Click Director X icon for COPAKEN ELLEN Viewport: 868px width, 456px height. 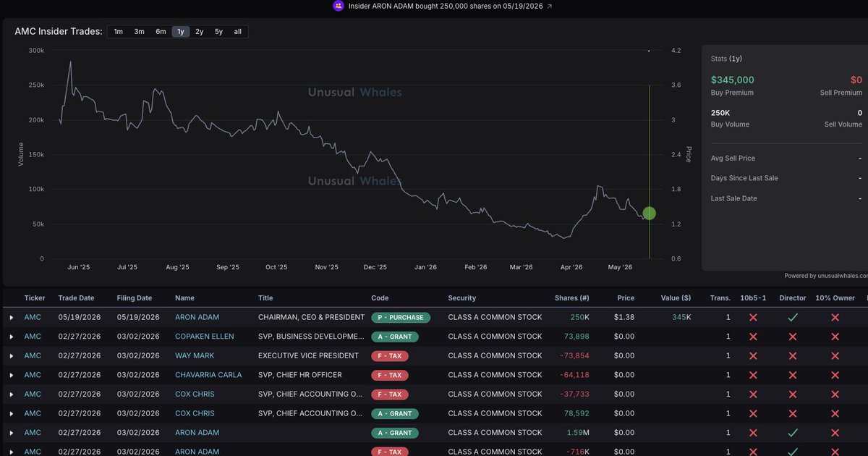coord(793,337)
